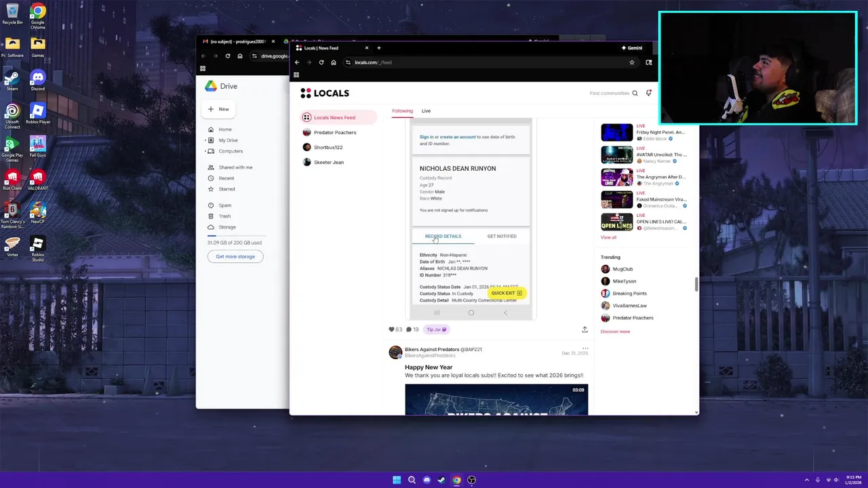This screenshot has width=868, height=488.
Task: Click Locals search magnifier icon
Action: click(x=635, y=93)
